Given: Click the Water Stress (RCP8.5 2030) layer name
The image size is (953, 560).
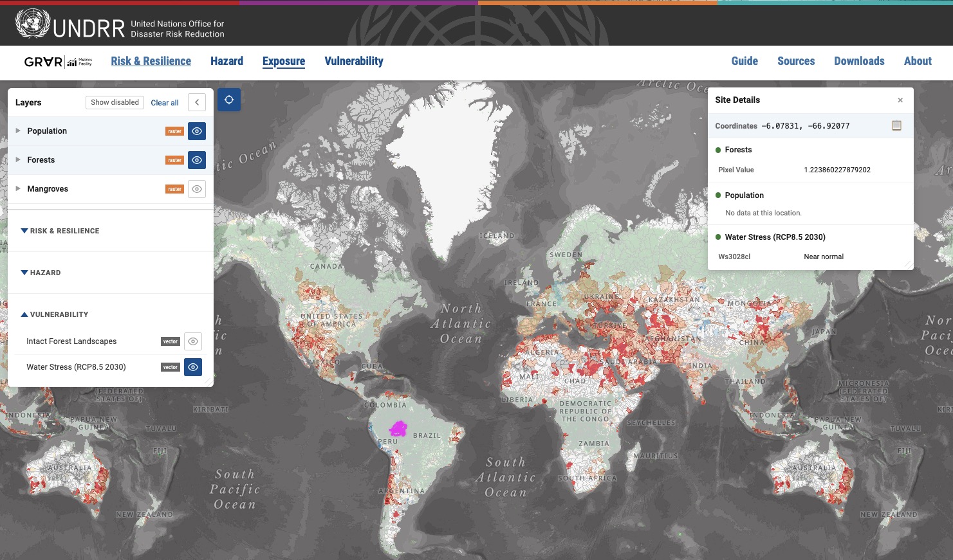Looking at the screenshot, I should click(76, 367).
